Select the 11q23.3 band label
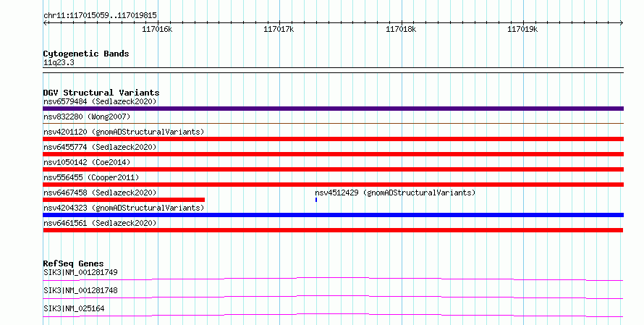 click(59, 63)
